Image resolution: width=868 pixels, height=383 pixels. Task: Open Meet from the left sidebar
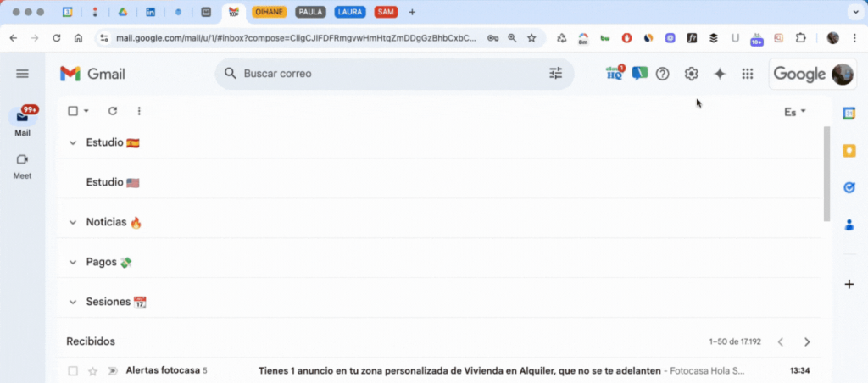pos(23,166)
